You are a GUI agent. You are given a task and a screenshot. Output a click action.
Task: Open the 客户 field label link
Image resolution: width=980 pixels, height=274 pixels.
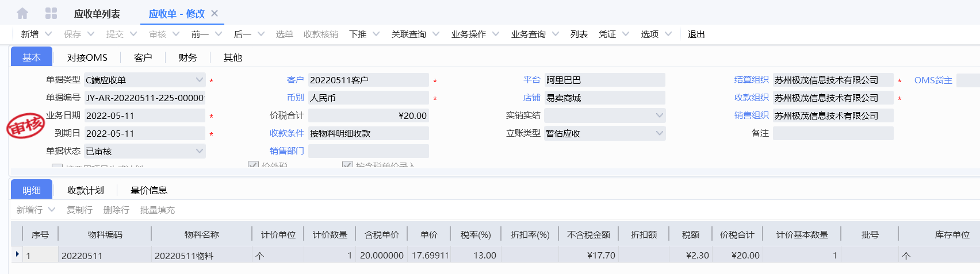tap(296, 80)
